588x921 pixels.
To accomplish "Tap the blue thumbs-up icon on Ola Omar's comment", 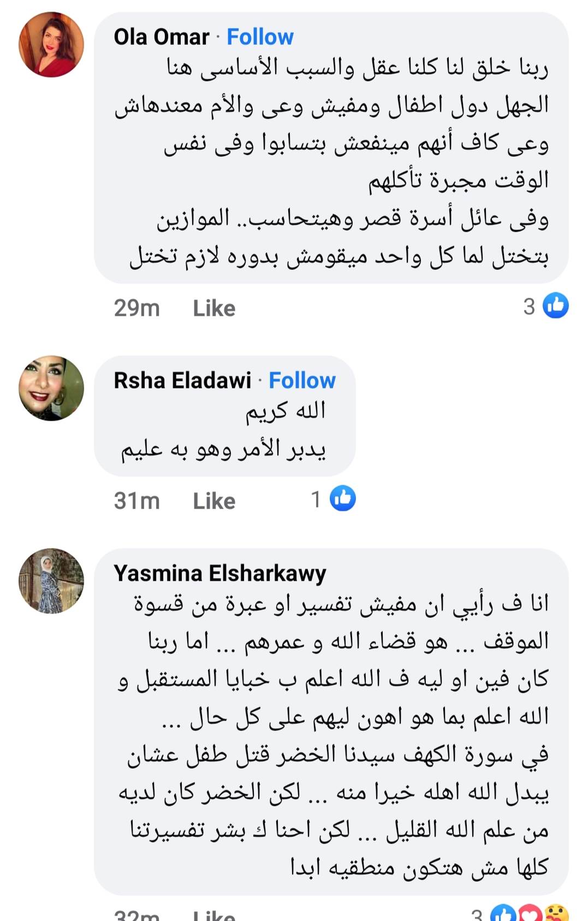I will pos(555,305).
